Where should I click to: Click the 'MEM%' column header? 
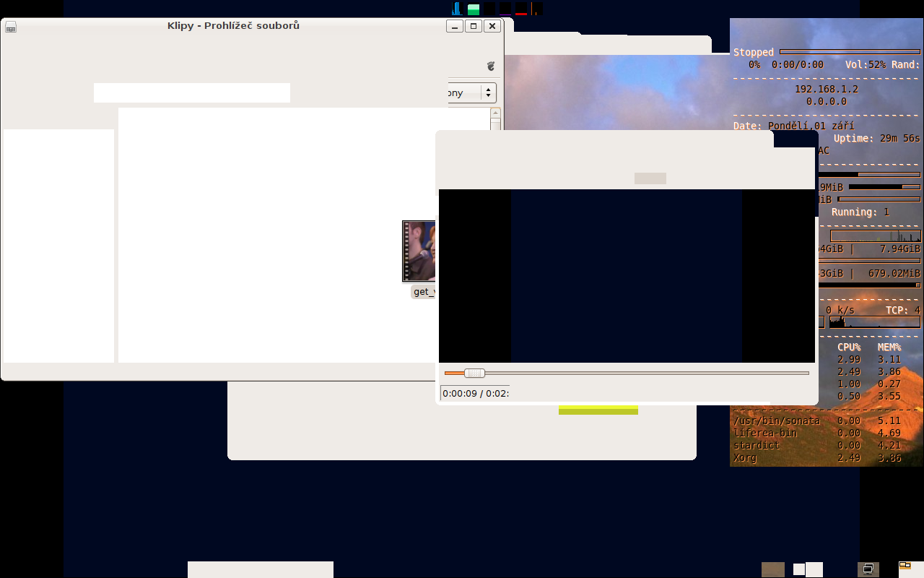click(889, 347)
